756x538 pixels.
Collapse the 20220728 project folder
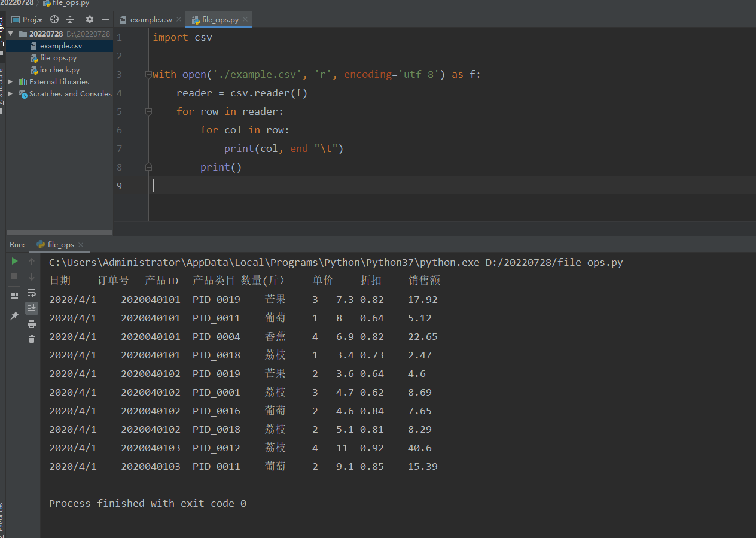[x=11, y=34]
